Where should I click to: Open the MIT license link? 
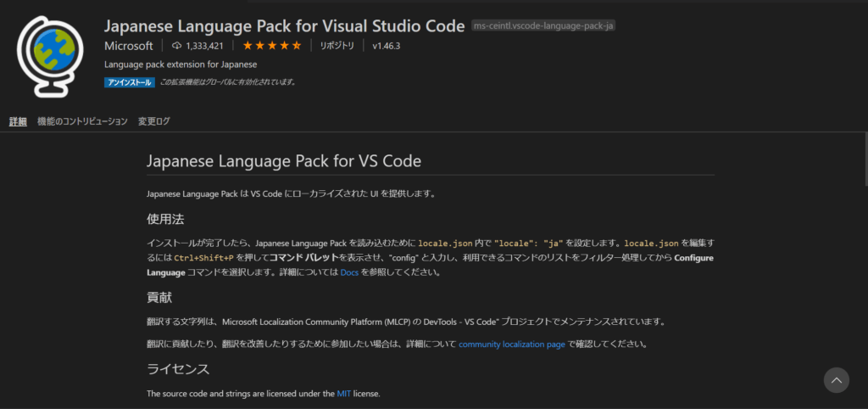pos(344,394)
